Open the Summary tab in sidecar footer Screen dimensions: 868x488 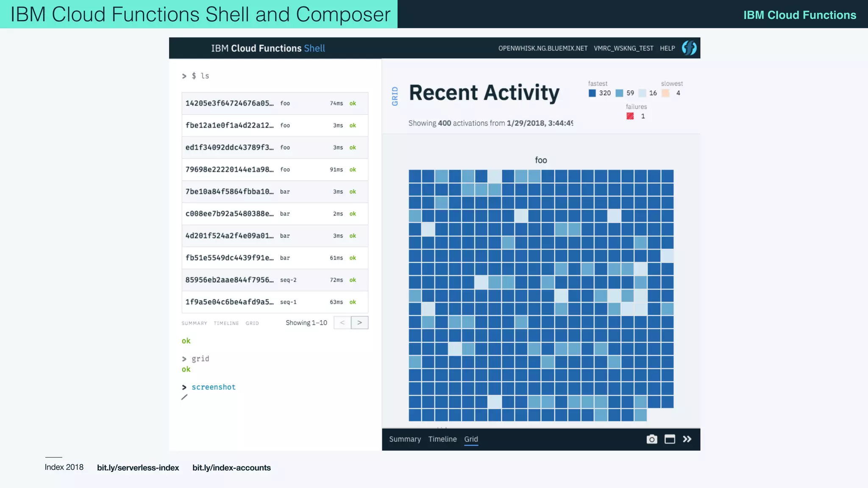click(405, 439)
